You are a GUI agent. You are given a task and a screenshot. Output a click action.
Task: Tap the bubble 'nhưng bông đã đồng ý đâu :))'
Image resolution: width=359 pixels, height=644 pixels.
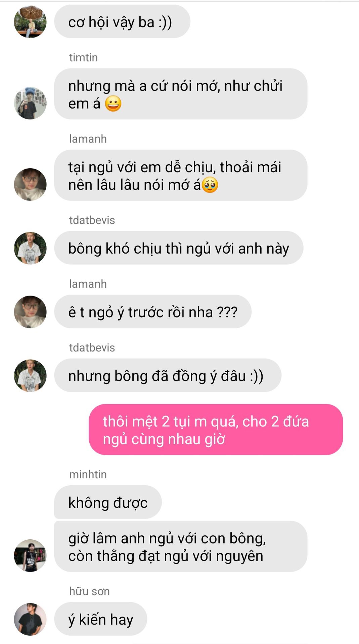pos(168,375)
